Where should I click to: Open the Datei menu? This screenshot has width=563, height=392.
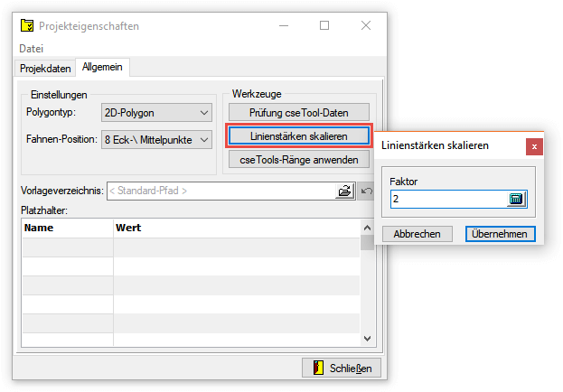(31, 48)
